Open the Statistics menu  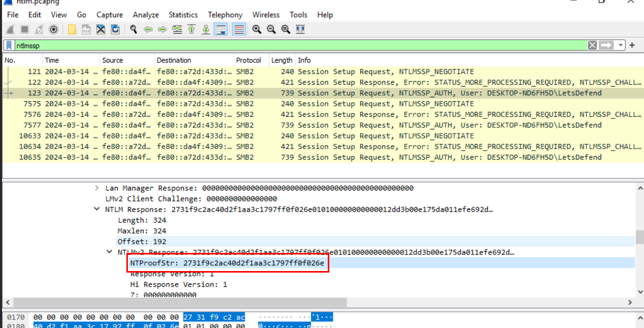click(x=183, y=15)
